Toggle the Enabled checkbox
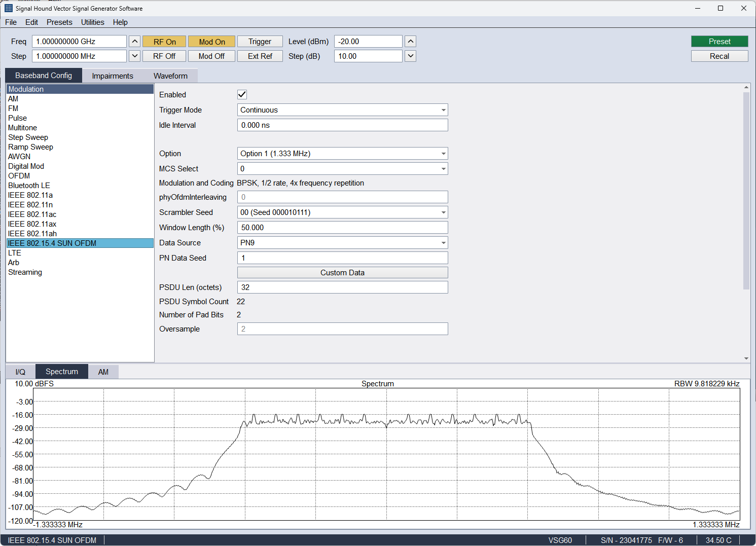756x546 pixels. coord(242,94)
